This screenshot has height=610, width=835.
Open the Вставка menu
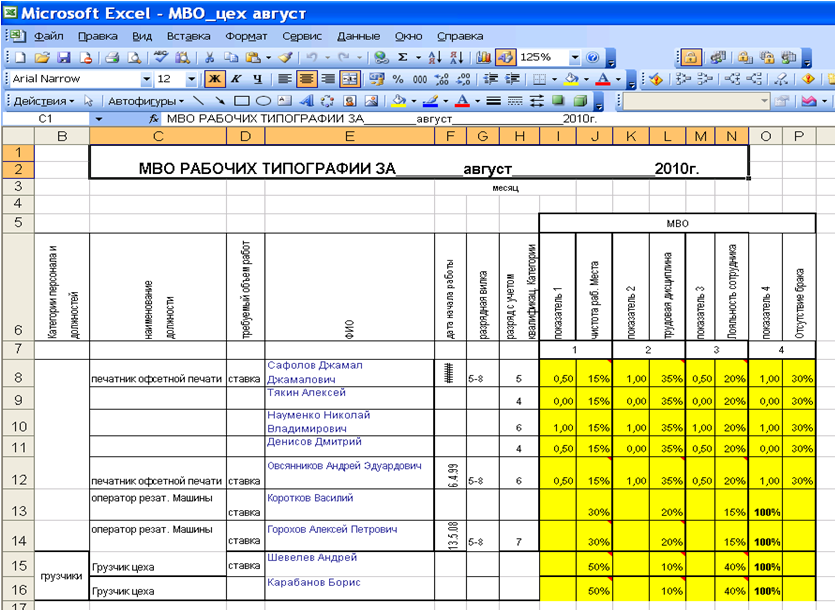point(189,36)
